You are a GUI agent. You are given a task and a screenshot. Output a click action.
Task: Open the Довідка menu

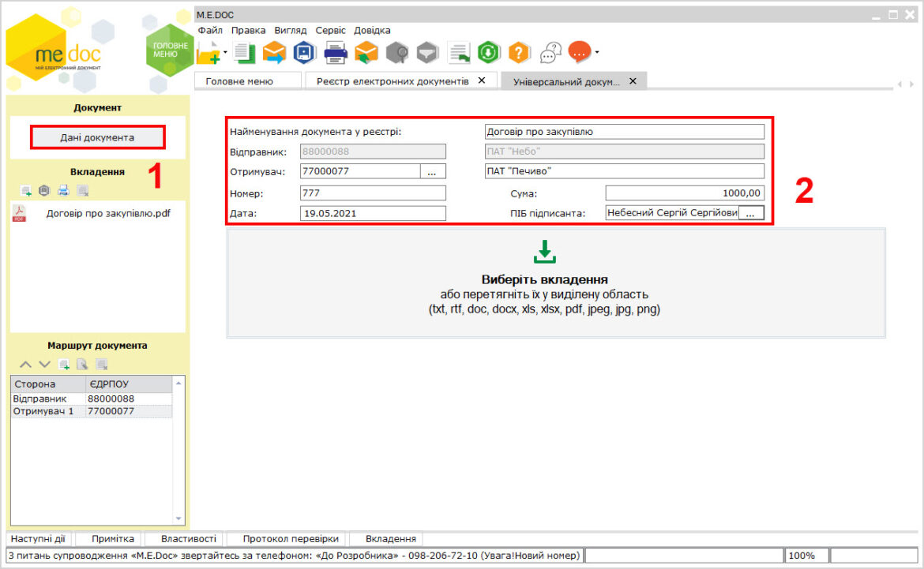[372, 30]
